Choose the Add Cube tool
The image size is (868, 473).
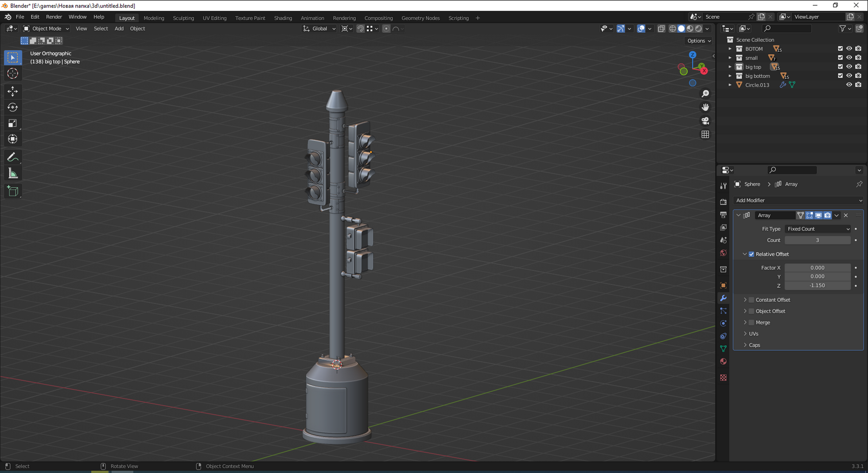tap(13, 192)
